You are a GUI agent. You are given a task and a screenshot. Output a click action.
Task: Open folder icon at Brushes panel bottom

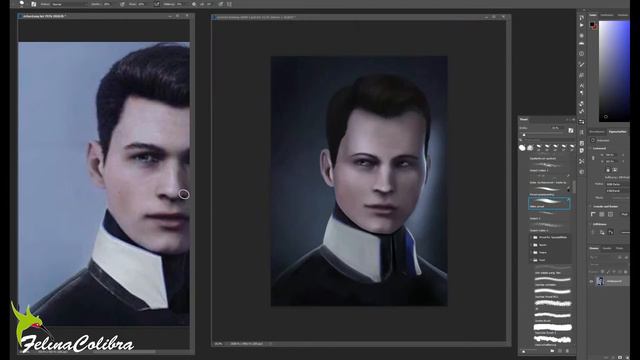click(x=552, y=351)
